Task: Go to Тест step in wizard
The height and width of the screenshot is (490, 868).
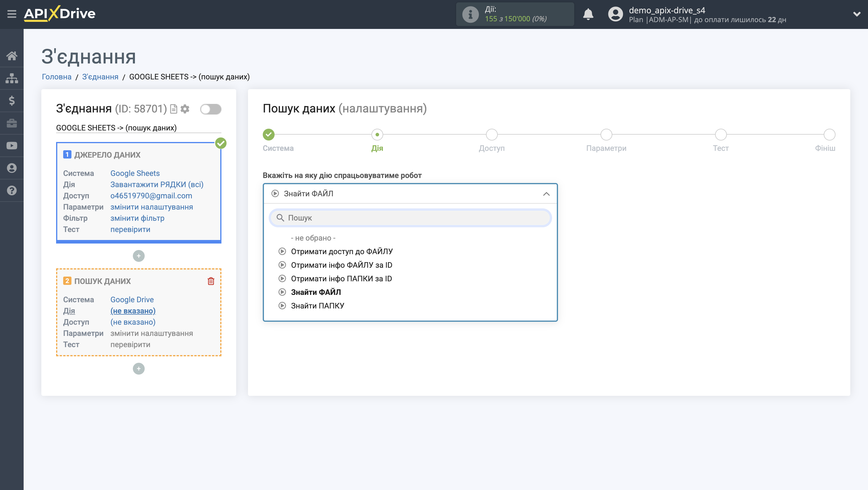Action: 721,135
